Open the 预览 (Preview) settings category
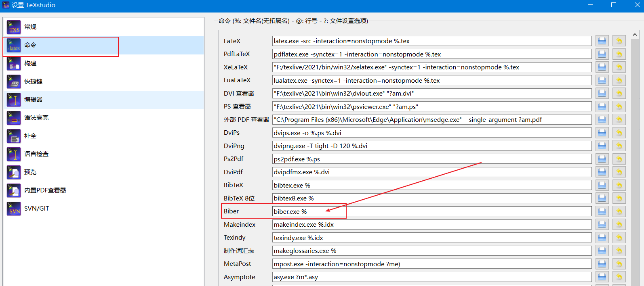This screenshot has width=644, height=286. 103,172
